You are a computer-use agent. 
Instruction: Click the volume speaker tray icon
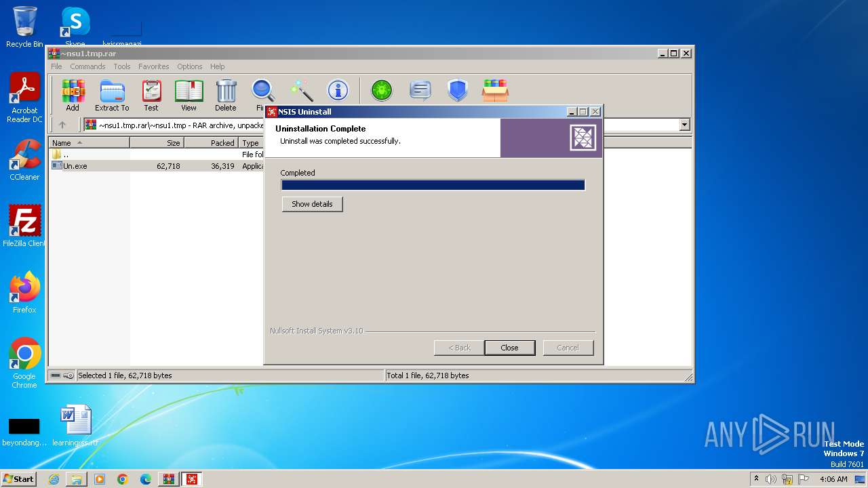771,479
